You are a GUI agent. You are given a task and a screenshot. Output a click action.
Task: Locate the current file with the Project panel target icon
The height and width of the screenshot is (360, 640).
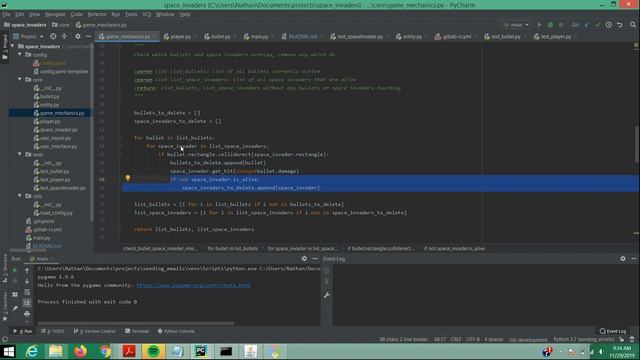point(53,36)
